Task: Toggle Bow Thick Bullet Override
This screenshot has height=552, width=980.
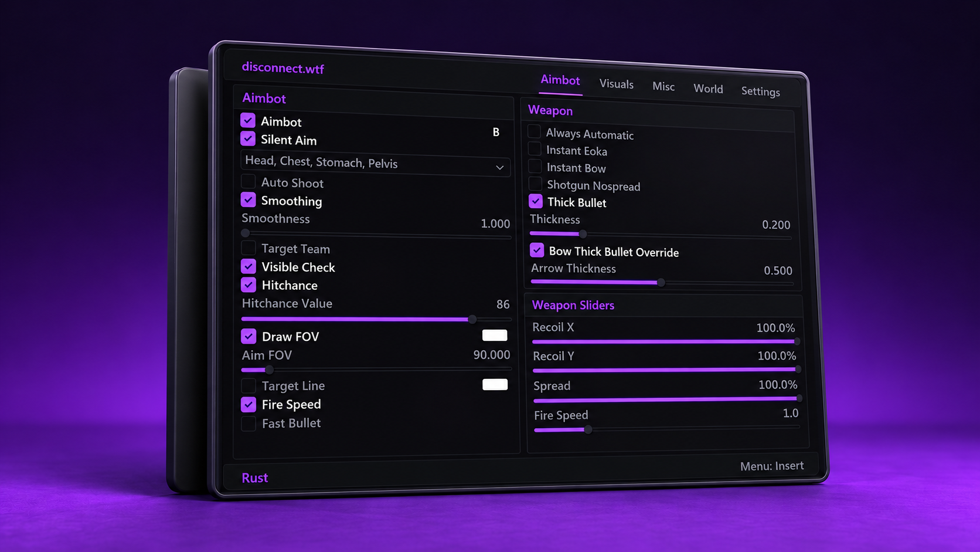Action: click(x=537, y=250)
